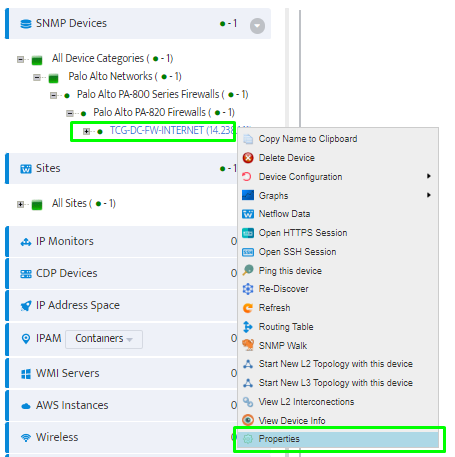Choose Open HTTPS Session
This screenshot has width=455, height=457.
338,233
